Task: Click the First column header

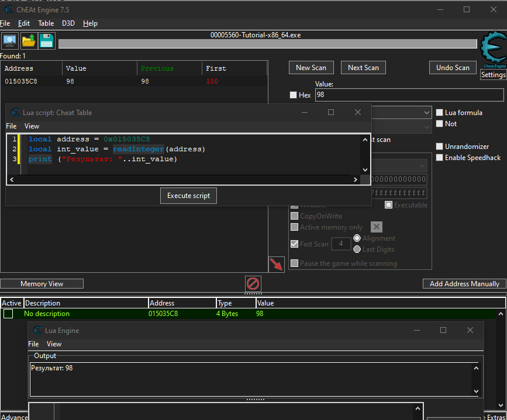Action: click(x=234, y=68)
